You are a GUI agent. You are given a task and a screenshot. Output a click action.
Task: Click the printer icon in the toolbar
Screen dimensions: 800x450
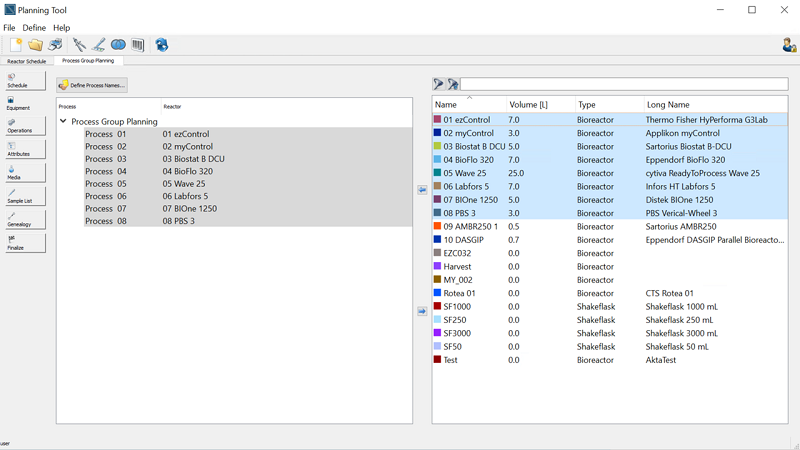pos(55,45)
